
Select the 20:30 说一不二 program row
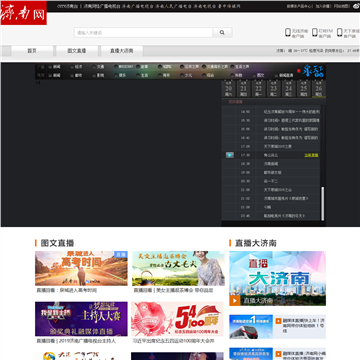click(271, 181)
